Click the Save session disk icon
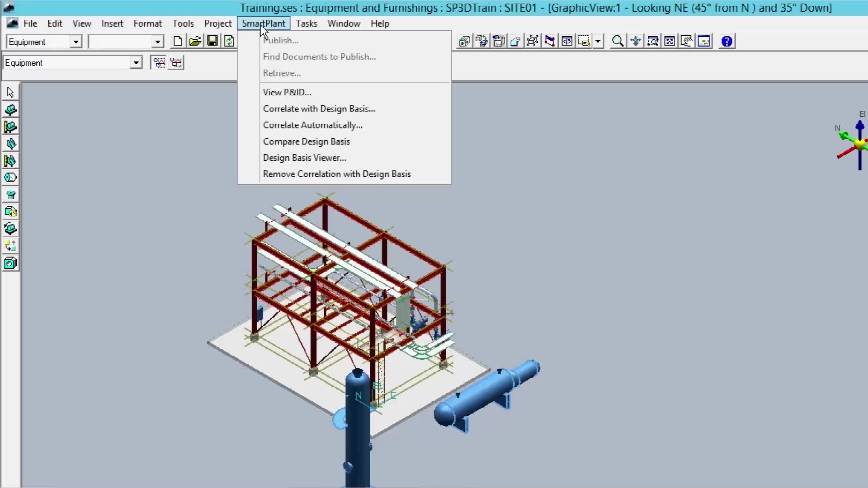This screenshot has width=868, height=488. pos(212,42)
